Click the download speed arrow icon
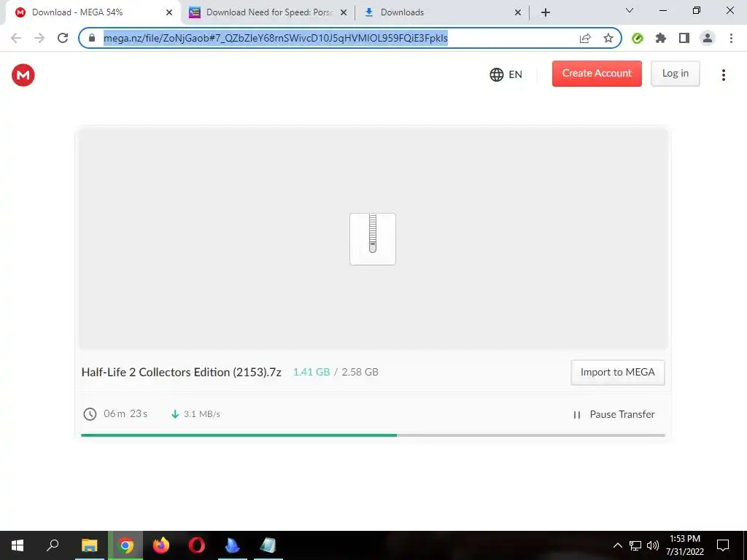 point(175,414)
